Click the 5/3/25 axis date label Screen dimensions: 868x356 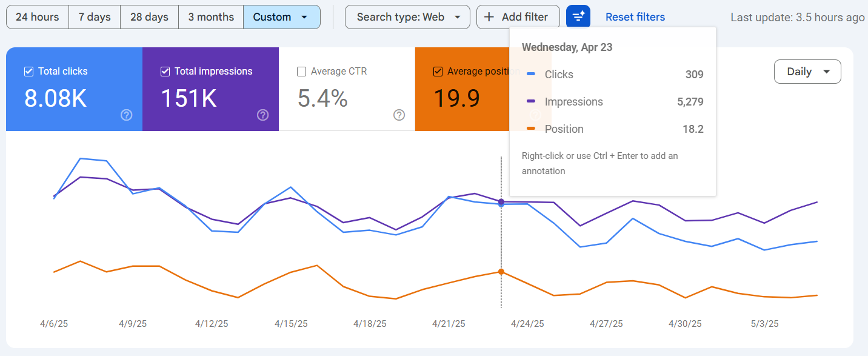point(764,324)
